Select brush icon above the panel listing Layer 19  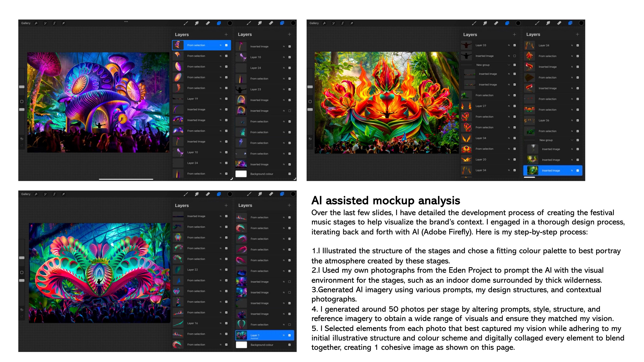tap(186, 23)
